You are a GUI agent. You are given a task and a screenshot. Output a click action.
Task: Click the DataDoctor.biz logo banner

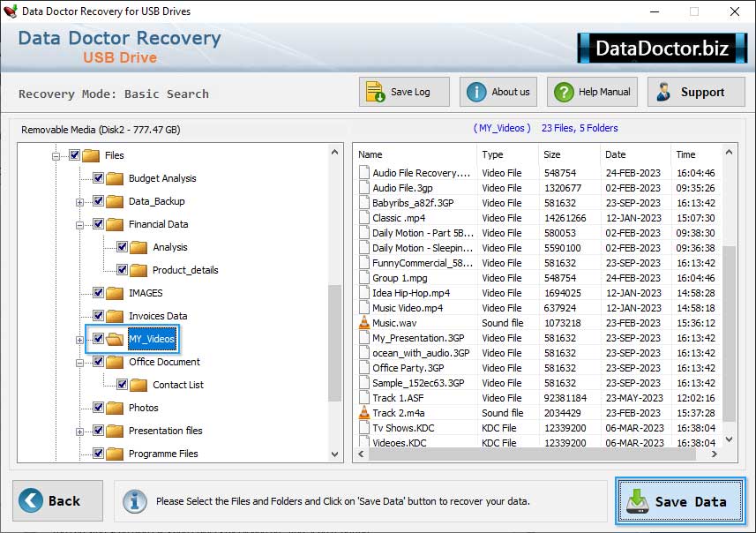662,48
